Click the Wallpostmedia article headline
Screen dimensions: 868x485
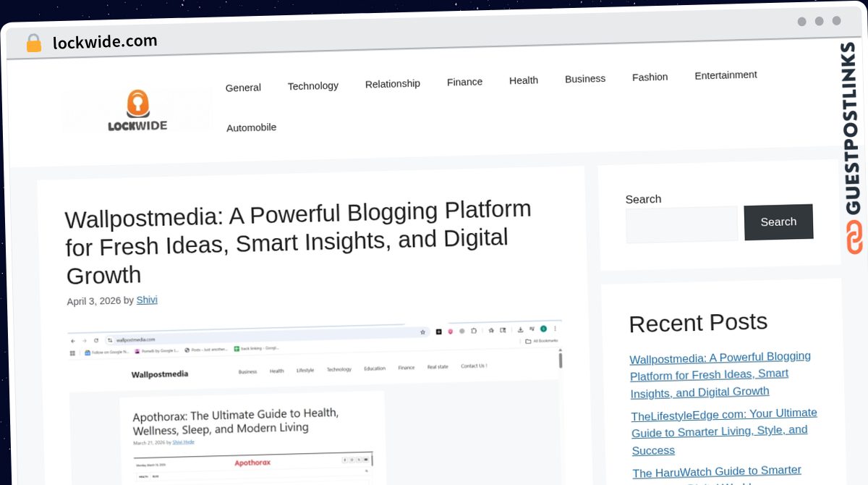click(x=298, y=242)
